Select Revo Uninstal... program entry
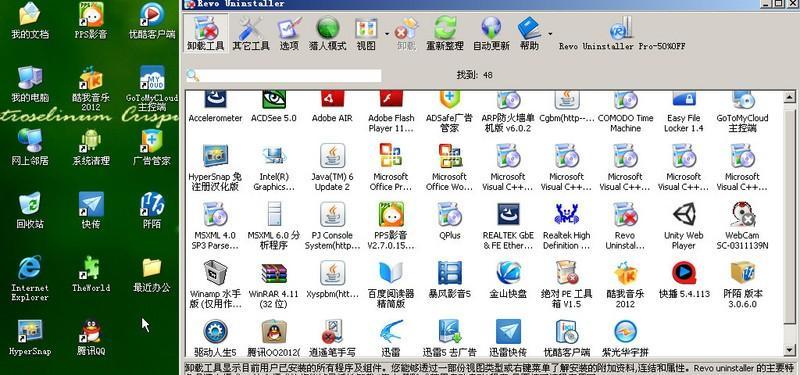 [625, 226]
